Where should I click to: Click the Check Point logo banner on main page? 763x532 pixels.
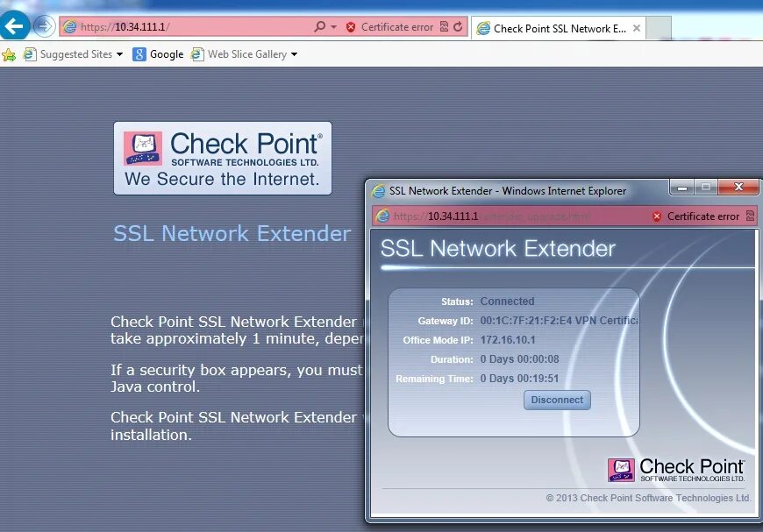pos(223,159)
